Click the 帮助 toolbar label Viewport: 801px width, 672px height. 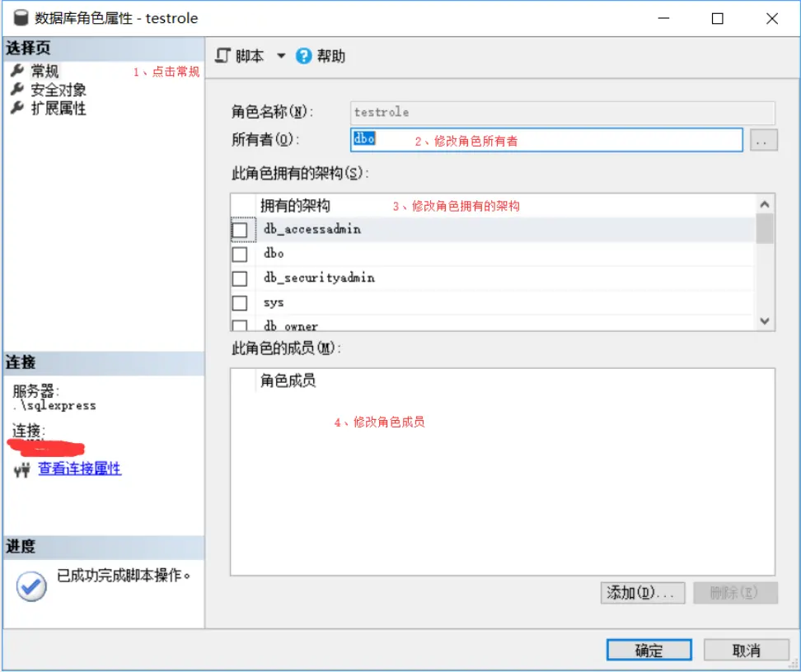coord(331,56)
